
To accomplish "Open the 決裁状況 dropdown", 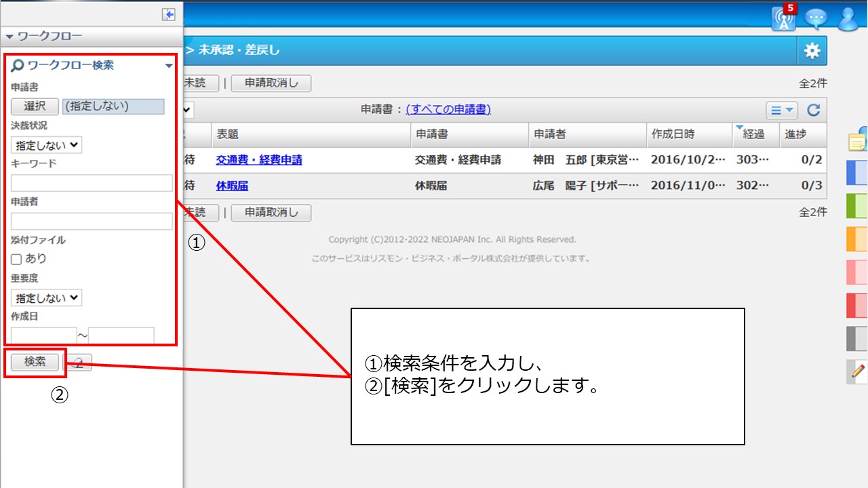I will (45, 144).
